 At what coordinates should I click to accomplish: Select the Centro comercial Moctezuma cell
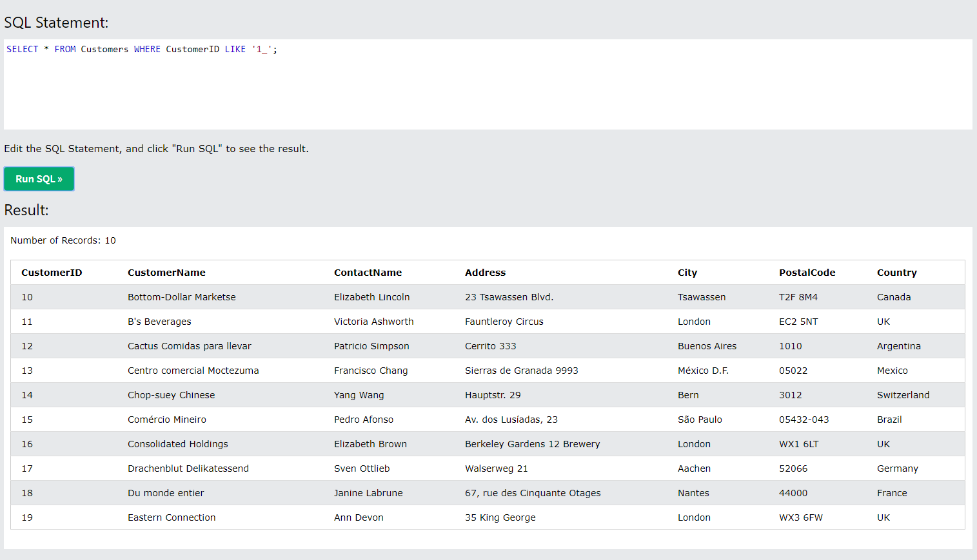coord(193,371)
